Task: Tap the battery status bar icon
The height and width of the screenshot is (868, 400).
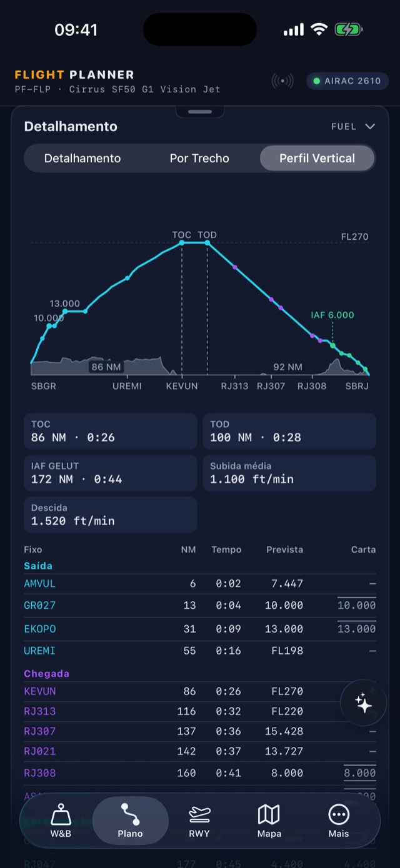Action: (349, 29)
